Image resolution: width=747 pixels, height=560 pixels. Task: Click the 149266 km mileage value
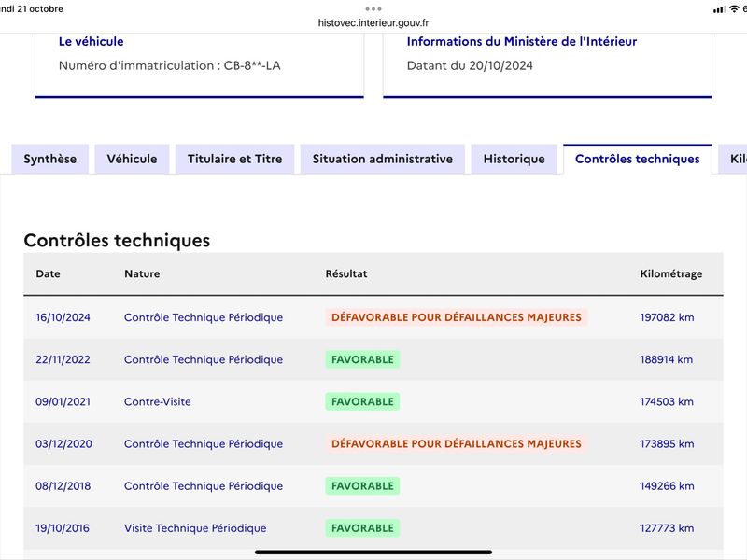click(667, 486)
